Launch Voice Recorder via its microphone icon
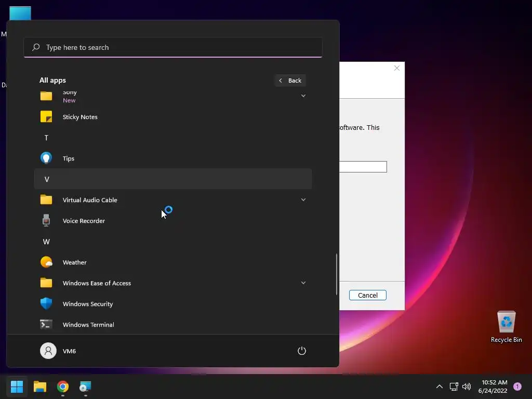The image size is (532, 399). (46, 220)
